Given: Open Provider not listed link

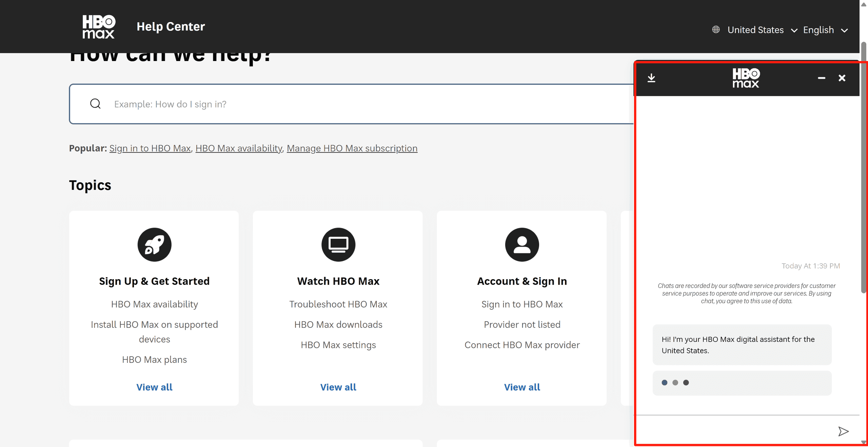Looking at the screenshot, I should pyautogui.click(x=522, y=325).
